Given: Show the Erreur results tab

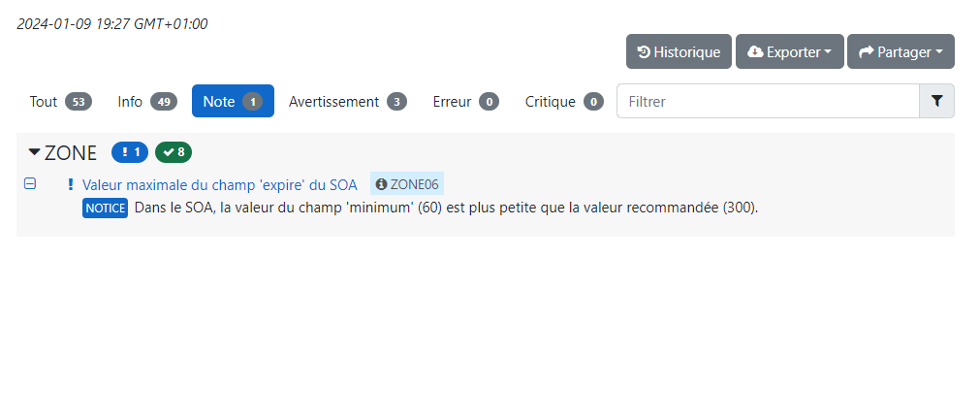Looking at the screenshot, I should pyautogui.click(x=465, y=101).
